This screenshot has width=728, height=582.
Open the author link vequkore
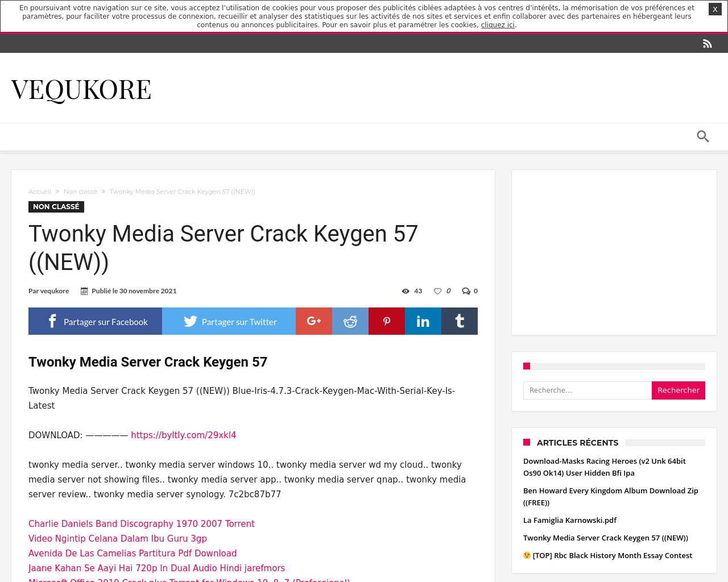coord(55,291)
